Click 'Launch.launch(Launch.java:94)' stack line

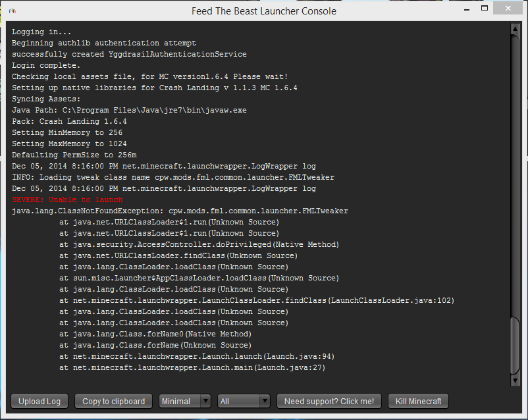[x=197, y=356]
